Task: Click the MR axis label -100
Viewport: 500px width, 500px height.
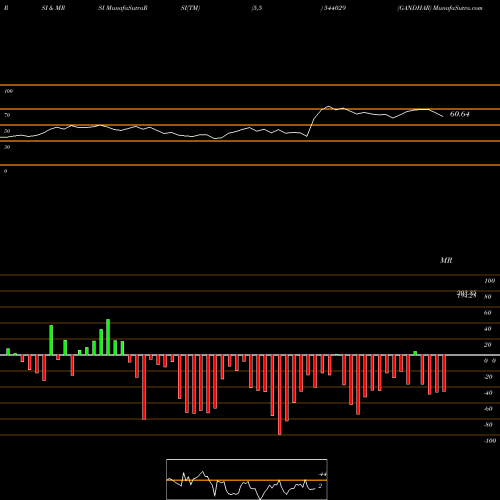Action: [x=490, y=441]
